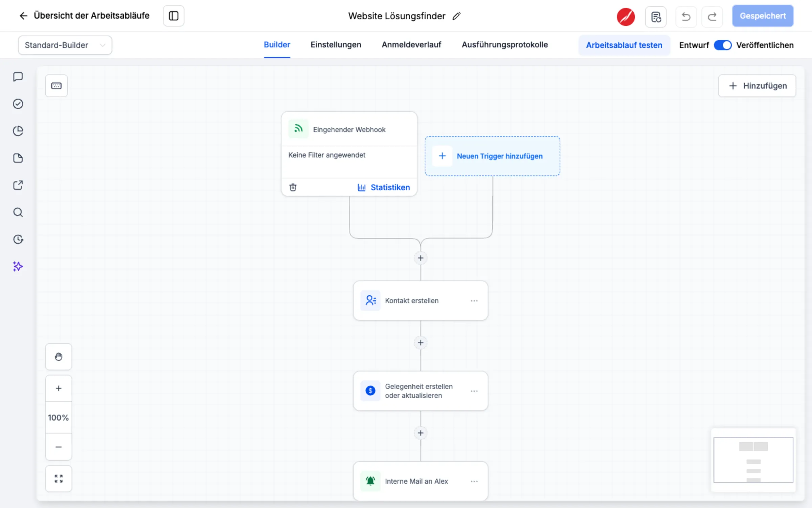Add a step above Kontakt erstellen
This screenshot has height=508, width=812.
(x=421, y=258)
